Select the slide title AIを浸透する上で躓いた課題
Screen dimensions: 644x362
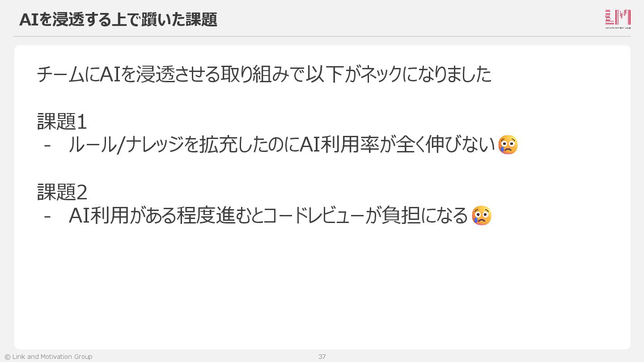point(118,20)
